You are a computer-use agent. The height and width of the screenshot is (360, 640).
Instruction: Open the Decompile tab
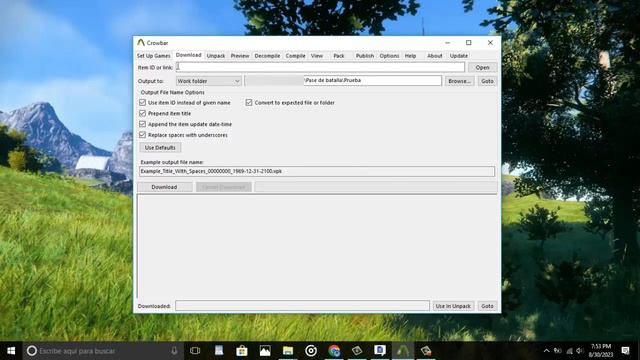pos(267,56)
